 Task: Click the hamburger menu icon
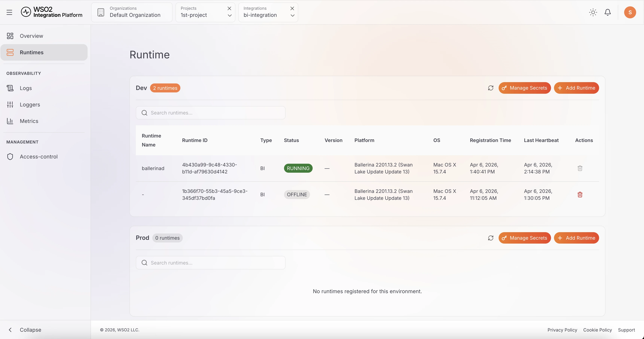pyautogui.click(x=9, y=12)
